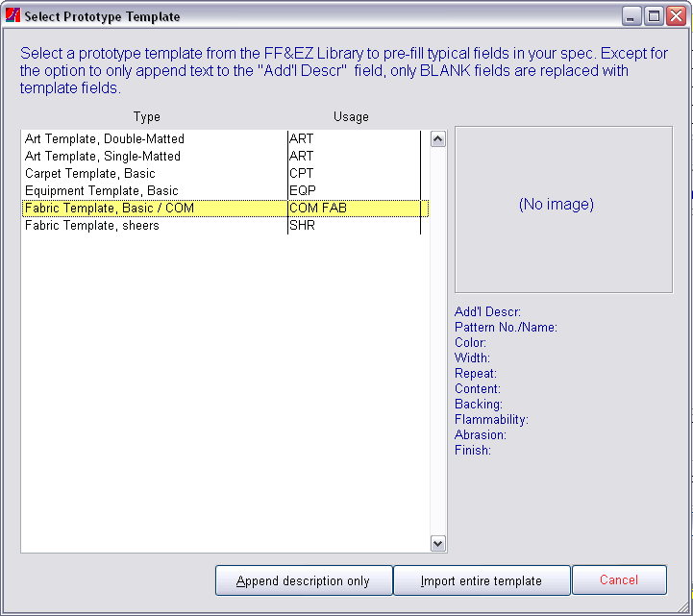Click the COM FAB usage cell

coord(354,209)
